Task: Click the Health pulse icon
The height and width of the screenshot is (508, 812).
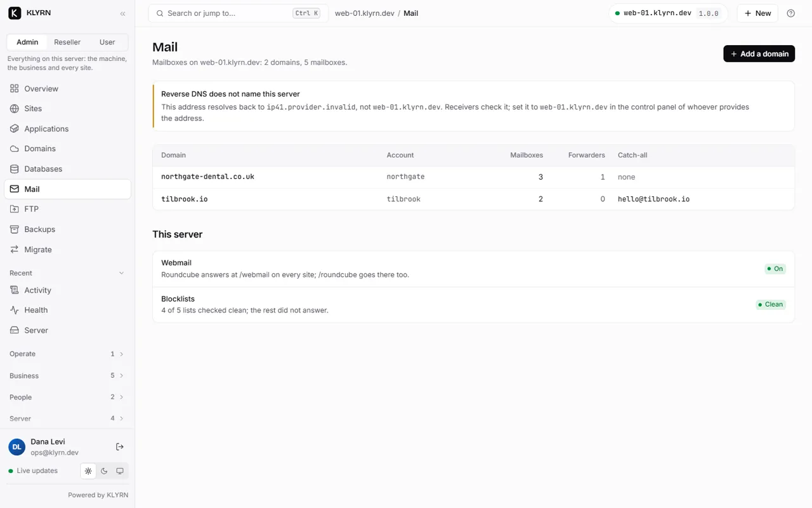Action: pyautogui.click(x=15, y=310)
